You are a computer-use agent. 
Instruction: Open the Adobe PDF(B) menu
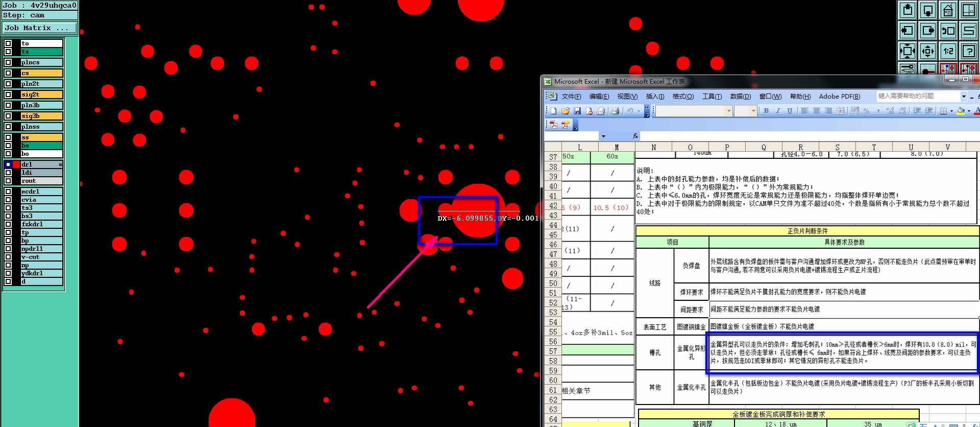(x=840, y=97)
